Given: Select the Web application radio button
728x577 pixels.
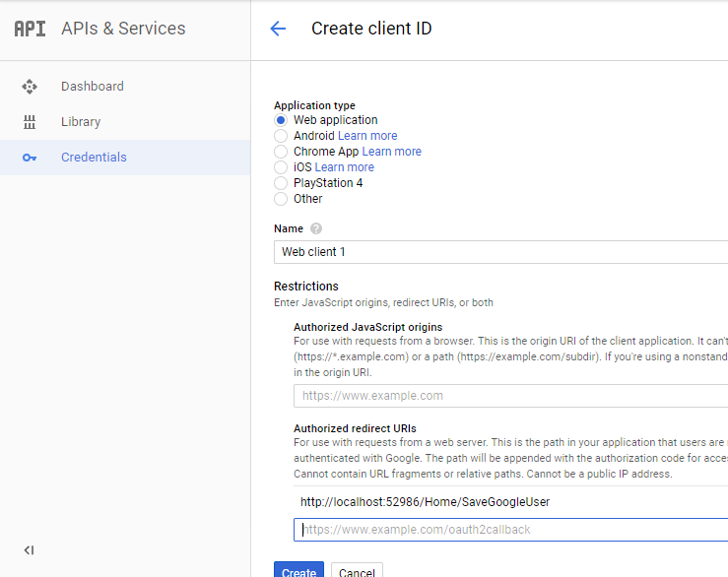Looking at the screenshot, I should click(281, 120).
